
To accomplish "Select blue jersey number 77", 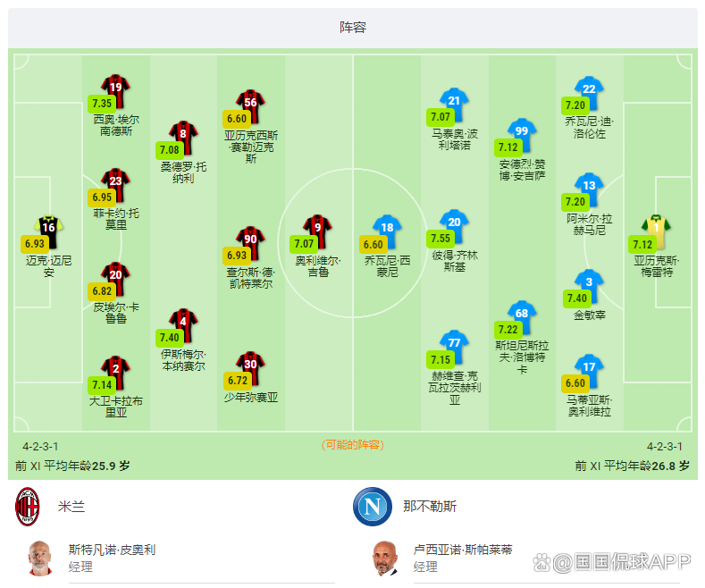I will [454, 347].
